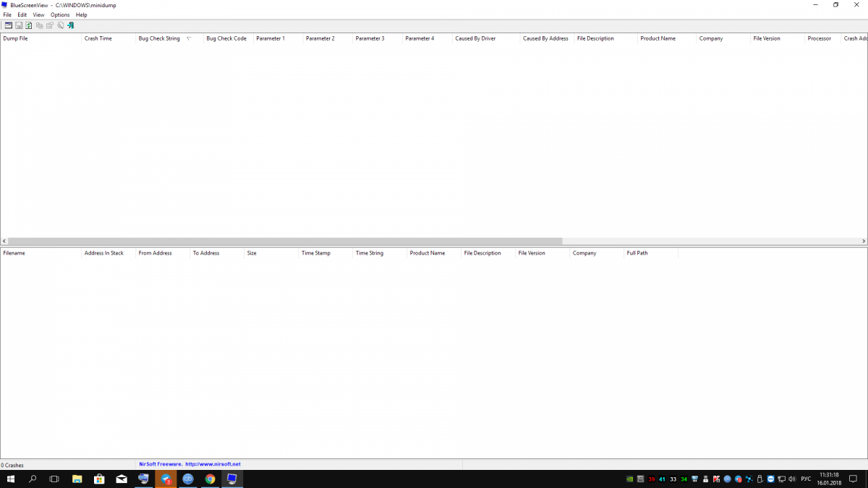Open the Options menu
The image size is (868, 488).
click(x=60, y=14)
